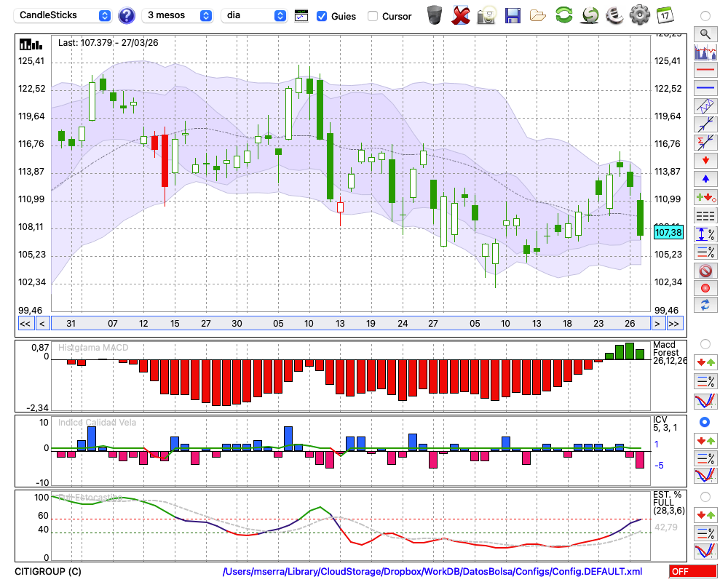
Task: Select the radio button beside Macd Forest panel
Action: point(705,343)
